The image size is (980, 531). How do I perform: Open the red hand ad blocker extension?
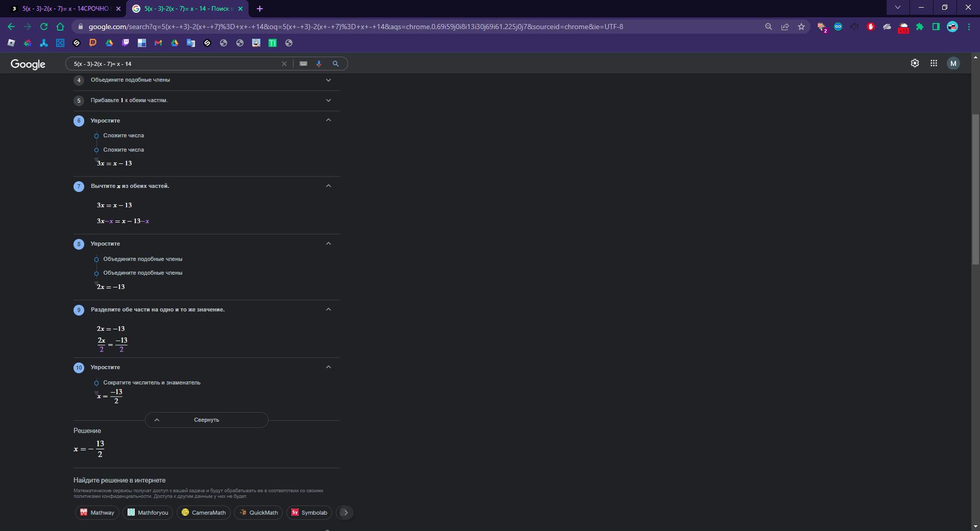pyautogui.click(x=871, y=27)
